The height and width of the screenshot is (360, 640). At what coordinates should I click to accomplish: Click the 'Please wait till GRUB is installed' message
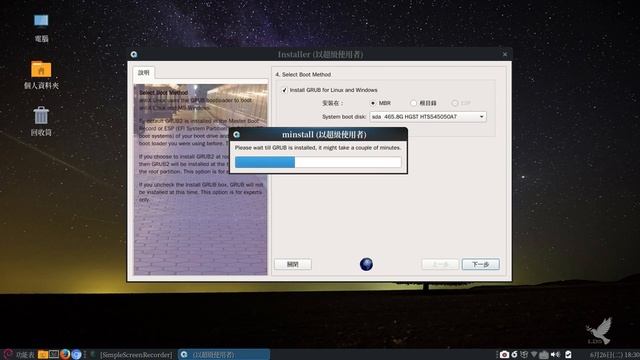click(318, 148)
